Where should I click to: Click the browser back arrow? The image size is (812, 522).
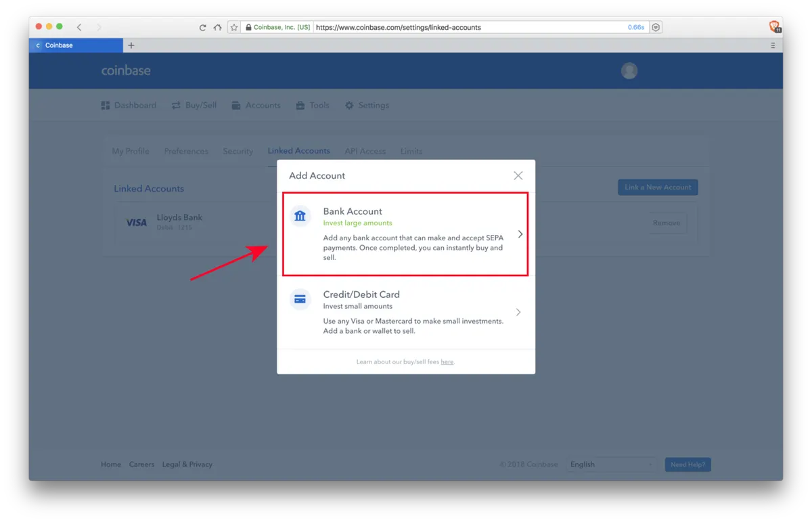[x=79, y=27]
